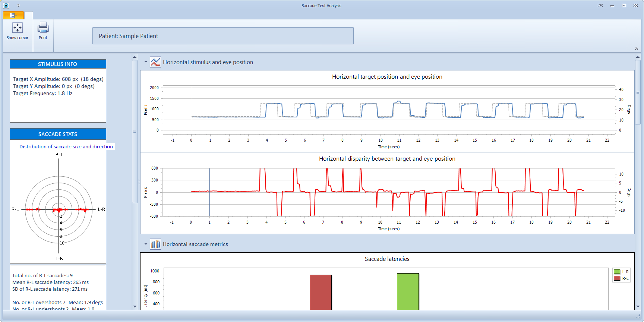Click the Horizontal saccade metrics bar chart icon
The height and width of the screenshot is (322, 644).
(x=155, y=244)
